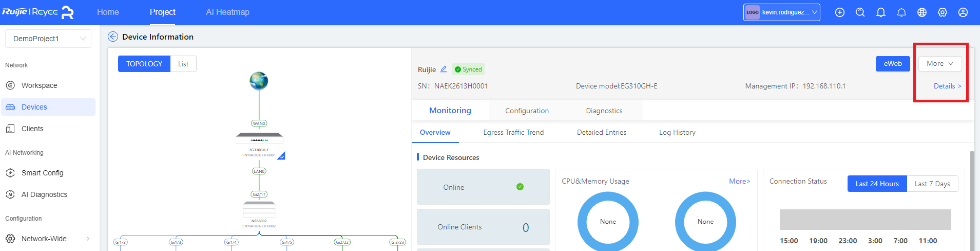Viewport: 980px width, 251px height.
Task: Expand the kevin.rodriguez account selector
Action: (782, 12)
